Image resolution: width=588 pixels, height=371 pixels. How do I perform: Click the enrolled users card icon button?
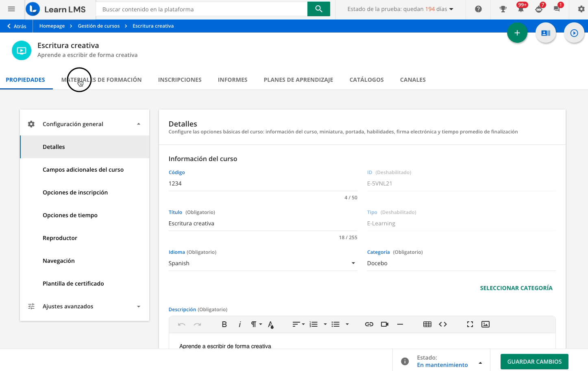pyautogui.click(x=546, y=33)
